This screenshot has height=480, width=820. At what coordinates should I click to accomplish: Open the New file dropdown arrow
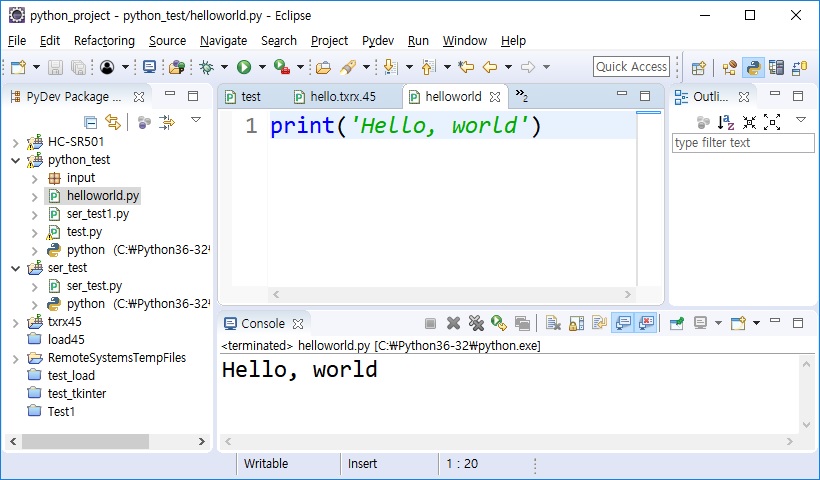tap(36, 67)
